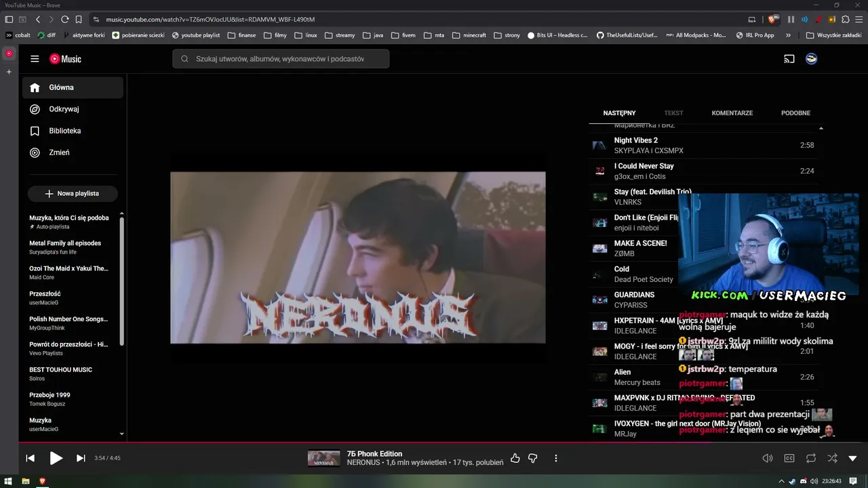Click the YouTube Music logo
The height and width of the screenshot is (488, 868).
[65, 59]
